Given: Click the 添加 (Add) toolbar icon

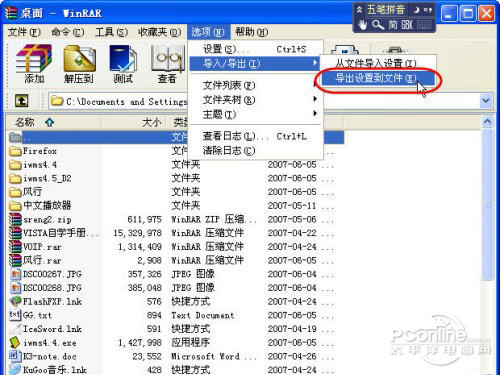Looking at the screenshot, I should (x=34, y=64).
